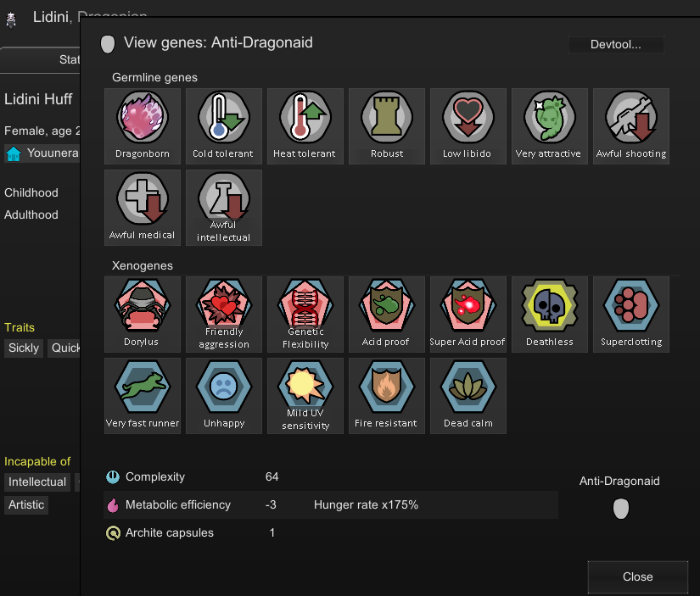Image resolution: width=700 pixels, height=596 pixels.
Task: Click the xenotype icon beside View genes title
Action: coord(108,44)
